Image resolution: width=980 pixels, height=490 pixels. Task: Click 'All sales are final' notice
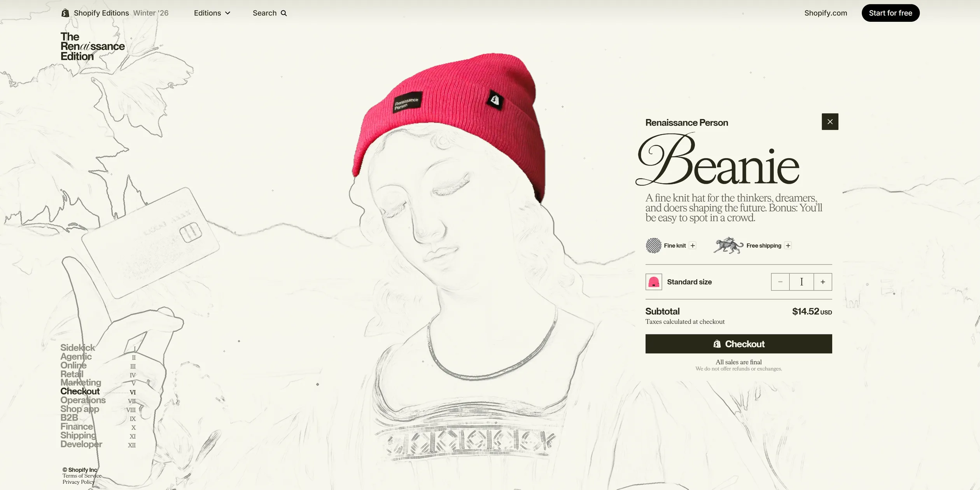tap(738, 362)
